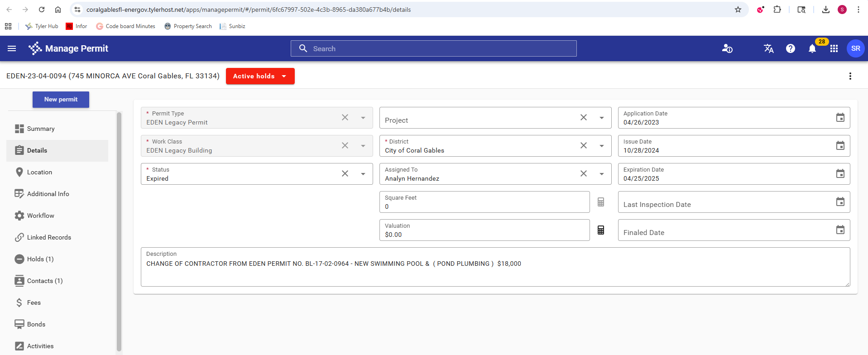Clear the Status field value
This screenshot has height=355, width=868.
pyautogui.click(x=345, y=174)
